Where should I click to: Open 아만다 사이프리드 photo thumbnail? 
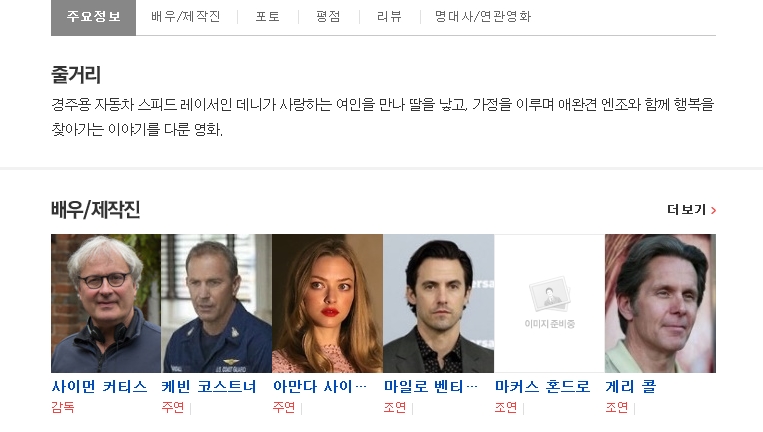tap(327, 304)
